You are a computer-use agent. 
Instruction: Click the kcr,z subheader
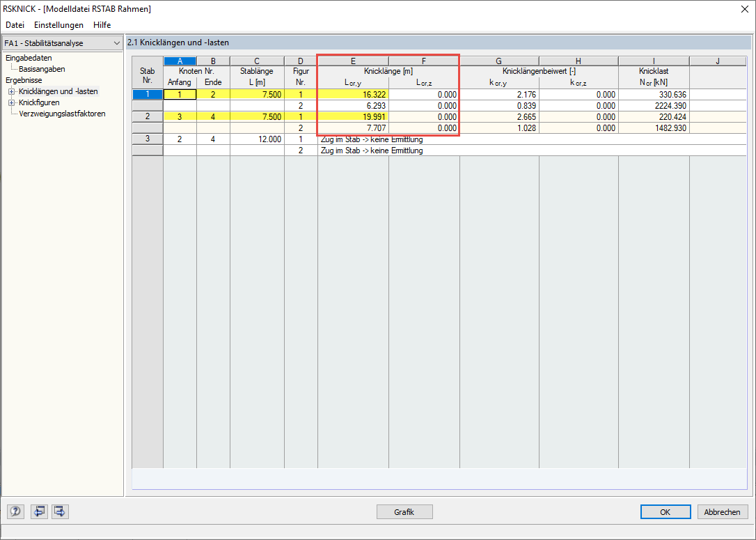coord(578,82)
